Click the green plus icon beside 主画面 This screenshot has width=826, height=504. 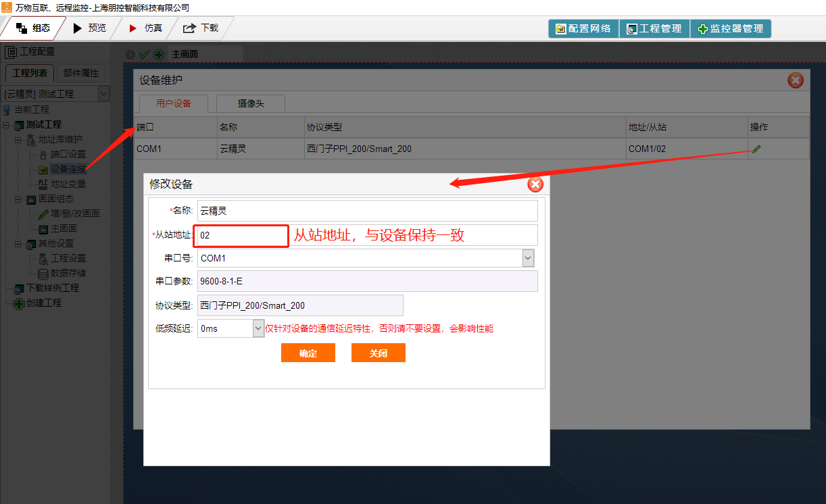click(158, 54)
